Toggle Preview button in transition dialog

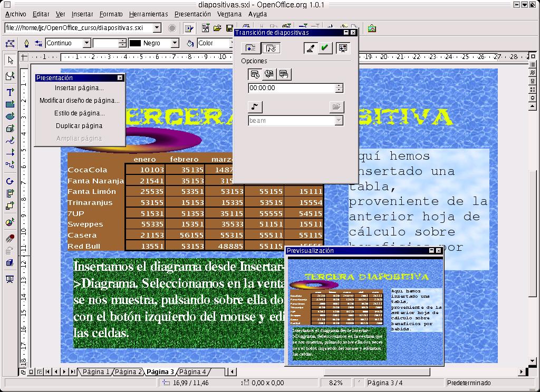pos(343,48)
